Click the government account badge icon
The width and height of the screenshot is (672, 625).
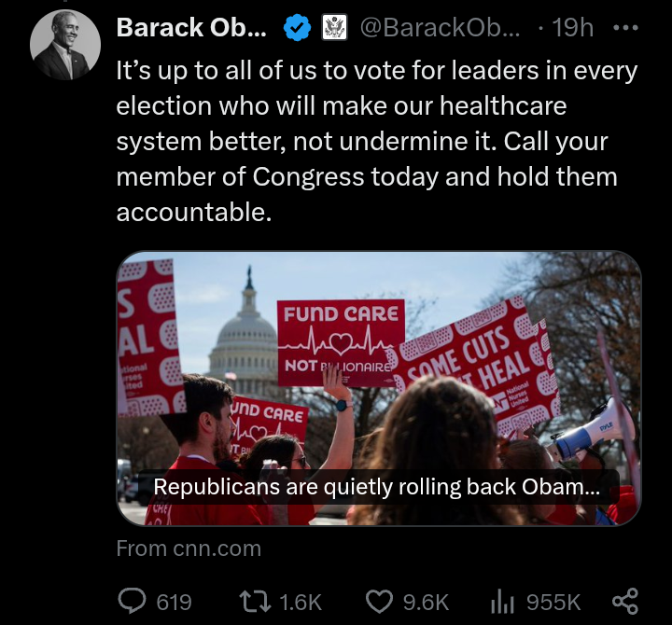pyautogui.click(x=334, y=29)
